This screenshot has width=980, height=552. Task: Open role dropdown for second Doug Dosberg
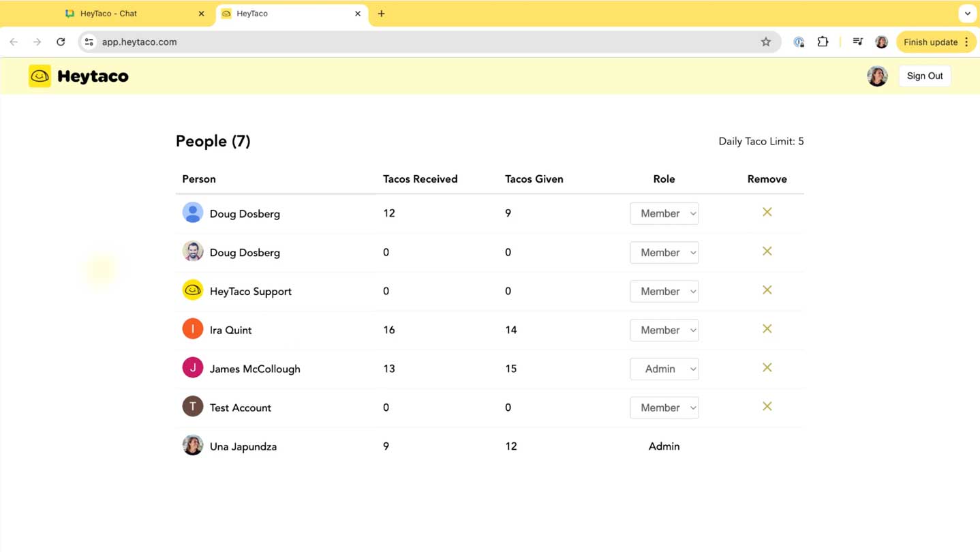pos(664,252)
